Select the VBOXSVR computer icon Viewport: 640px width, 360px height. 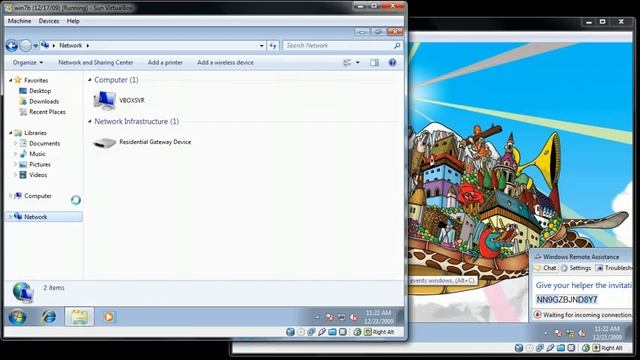[104, 100]
